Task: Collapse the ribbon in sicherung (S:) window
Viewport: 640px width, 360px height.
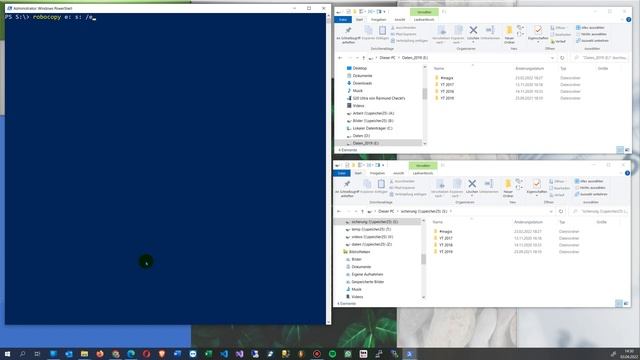Action: pyautogui.click(x=621, y=173)
